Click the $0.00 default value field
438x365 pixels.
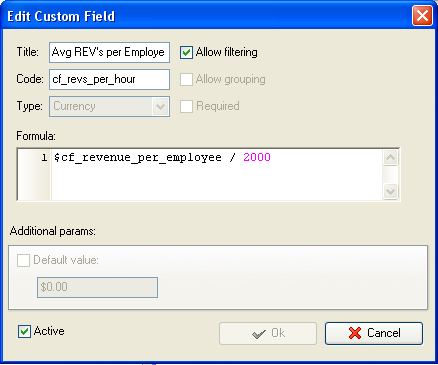click(x=97, y=287)
